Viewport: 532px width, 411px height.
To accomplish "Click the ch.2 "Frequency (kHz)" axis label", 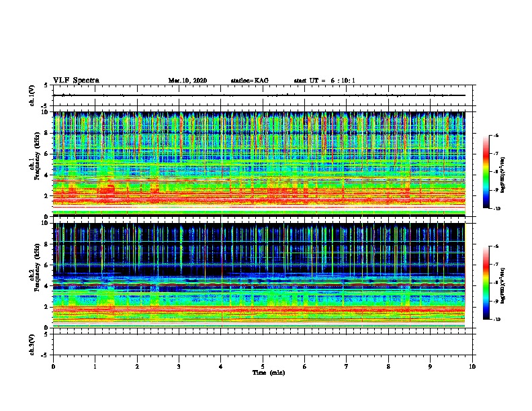I will [x=37, y=267].
